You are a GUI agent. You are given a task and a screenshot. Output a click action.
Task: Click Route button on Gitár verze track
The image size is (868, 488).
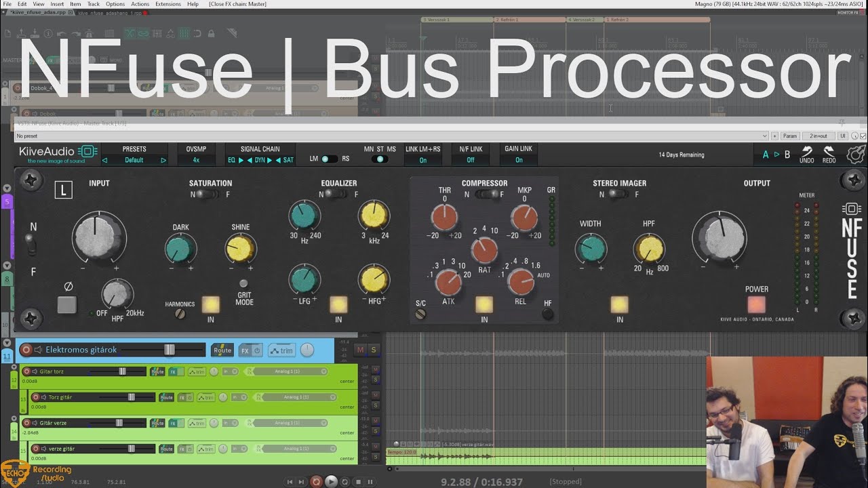pyautogui.click(x=157, y=423)
